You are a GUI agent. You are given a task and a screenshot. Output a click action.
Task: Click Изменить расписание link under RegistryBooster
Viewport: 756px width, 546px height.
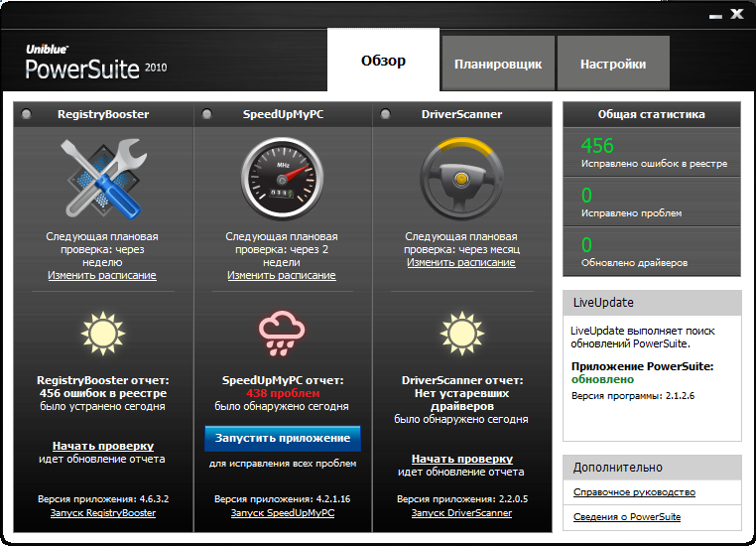point(102,275)
